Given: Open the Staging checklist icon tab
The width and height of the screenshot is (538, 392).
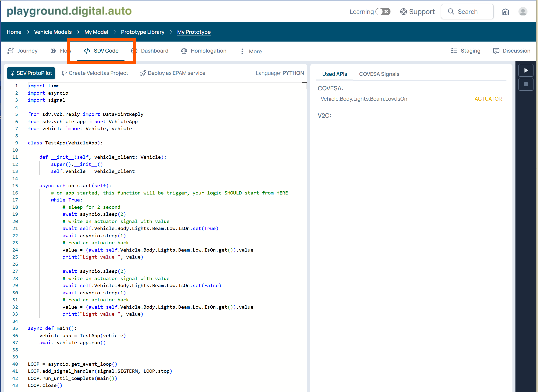Looking at the screenshot, I should 454,51.
